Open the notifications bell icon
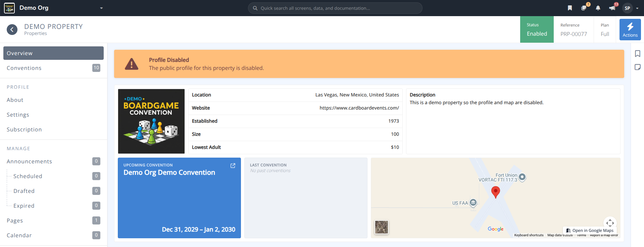This screenshot has height=247, width=644. click(x=598, y=8)
